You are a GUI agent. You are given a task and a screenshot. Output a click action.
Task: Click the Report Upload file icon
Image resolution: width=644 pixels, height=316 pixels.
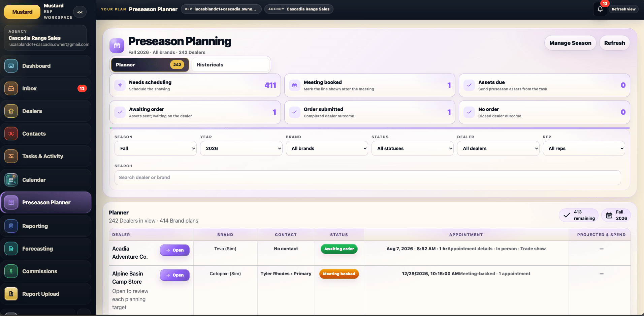[x=11, y=294]
